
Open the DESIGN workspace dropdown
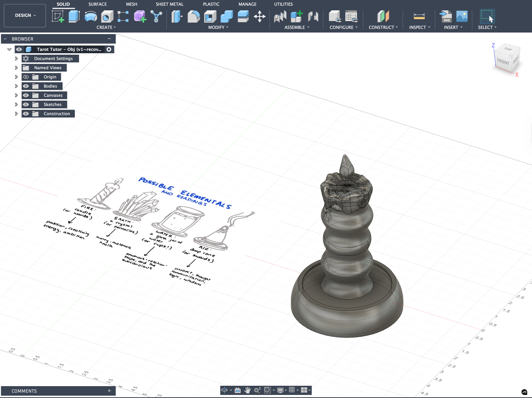[x=25, y=16]
